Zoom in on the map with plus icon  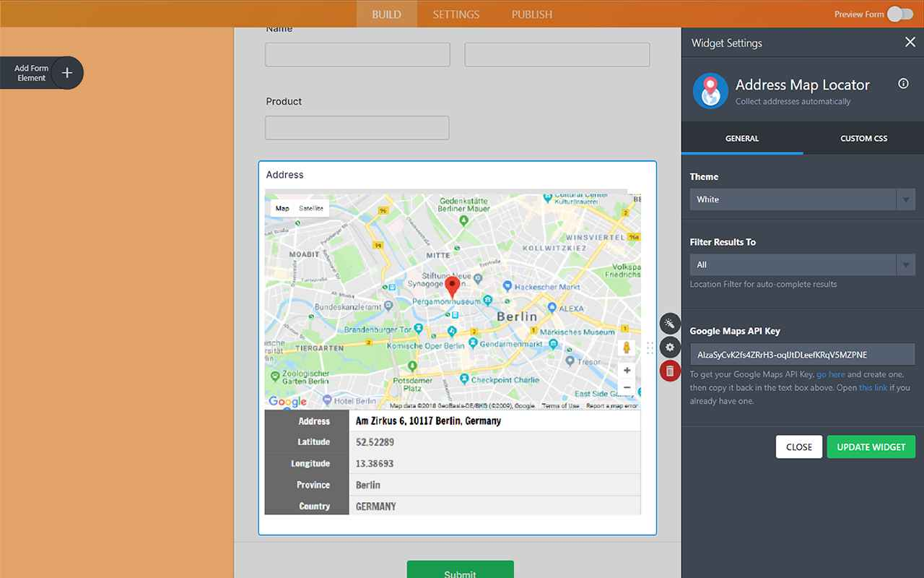coord(626,371)
